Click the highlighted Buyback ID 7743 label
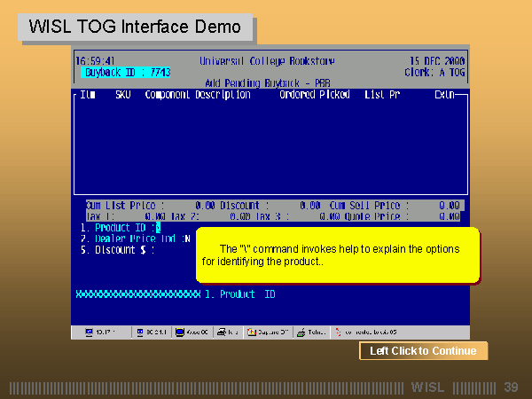 127,72
